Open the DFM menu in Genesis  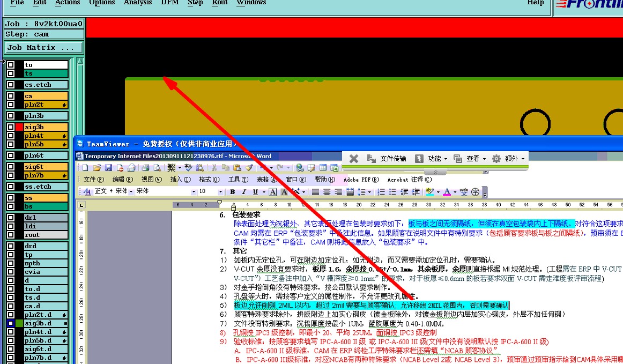click(169, 2)
